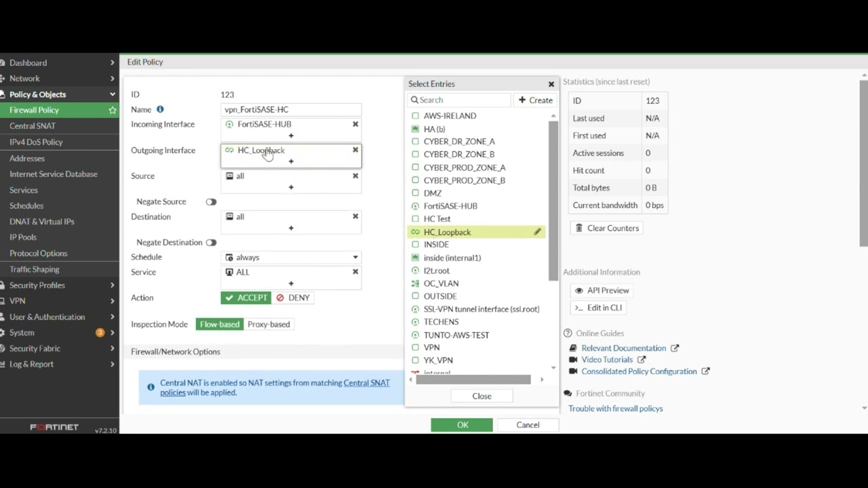Add entry under Destination with plus

click(x=291, y=228)
